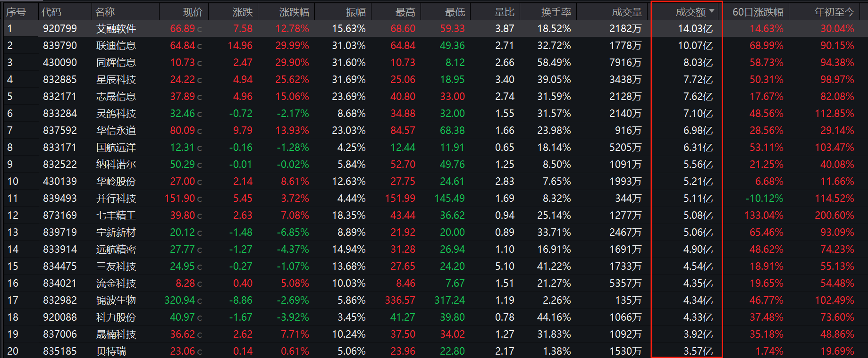Click volume ratio 5.10 of 三友科技
868x358 pixels.
(505, 266)
